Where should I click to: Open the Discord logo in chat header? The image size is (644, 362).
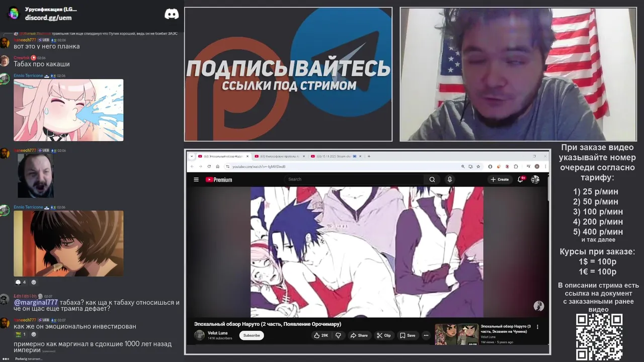pos(172,14)
